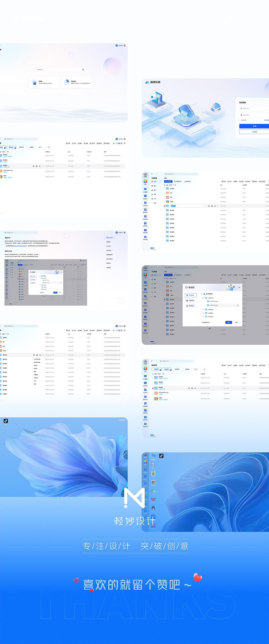Viewport: 269px width, 644px height.
Task: Open 常用工具 in rename-field file screen sidebar
Action: pyautogui.click(x=145, y=237)
